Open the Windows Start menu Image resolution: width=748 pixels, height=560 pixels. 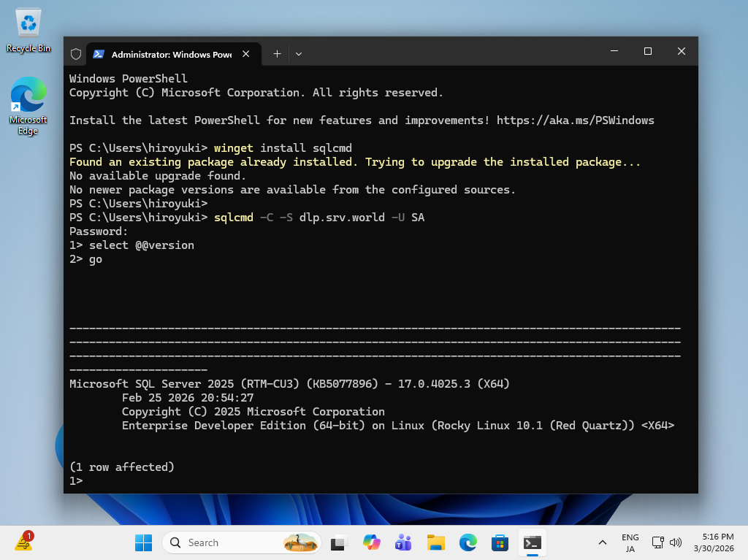tap(143, 542)
